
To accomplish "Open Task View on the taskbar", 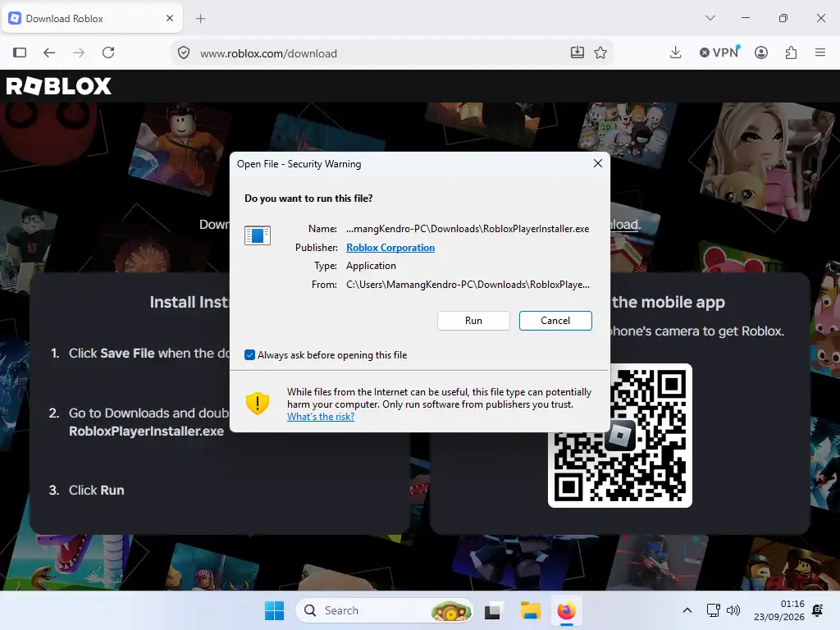I will pos(493,610).
